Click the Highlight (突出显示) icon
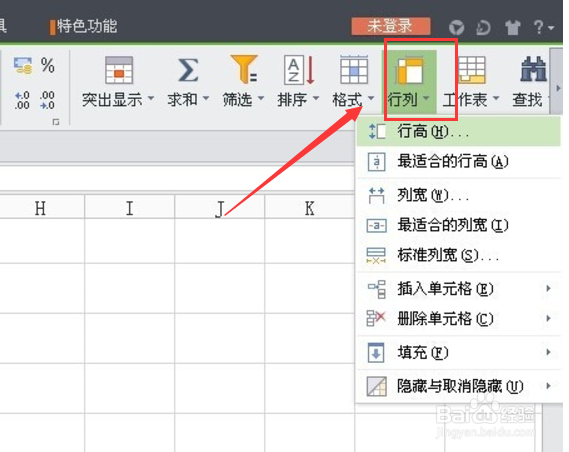569x452 pixels. pyautogui.click(x=119, y=70)
